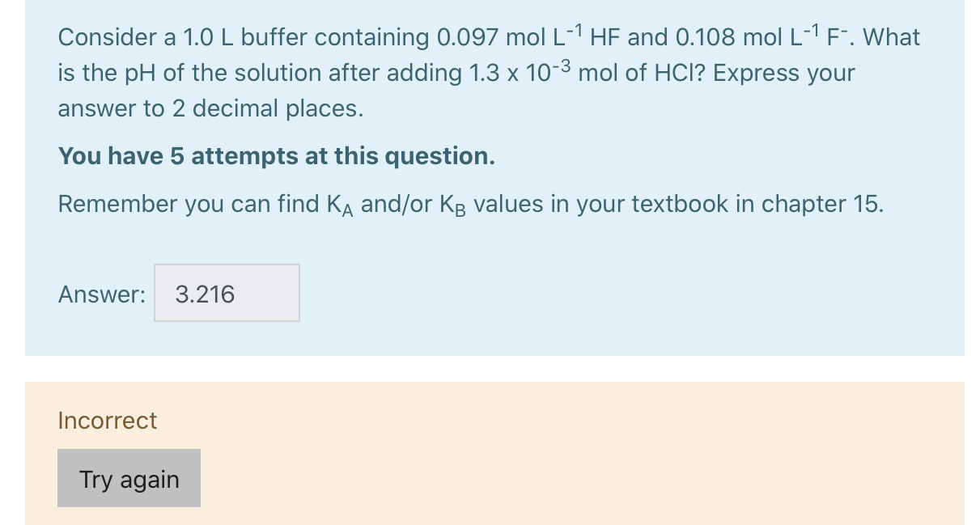
Task: Click the reminder about KA and KB values
Action: tap(471, 203)
